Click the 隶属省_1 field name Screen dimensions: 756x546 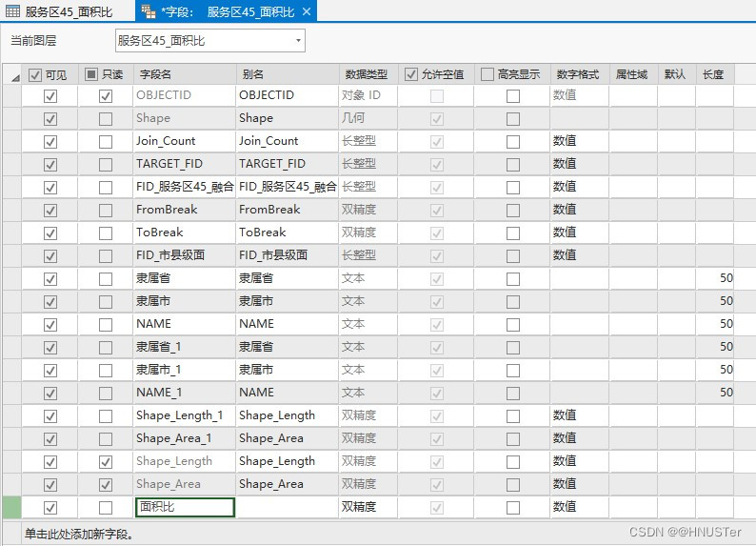coord(185,347)
